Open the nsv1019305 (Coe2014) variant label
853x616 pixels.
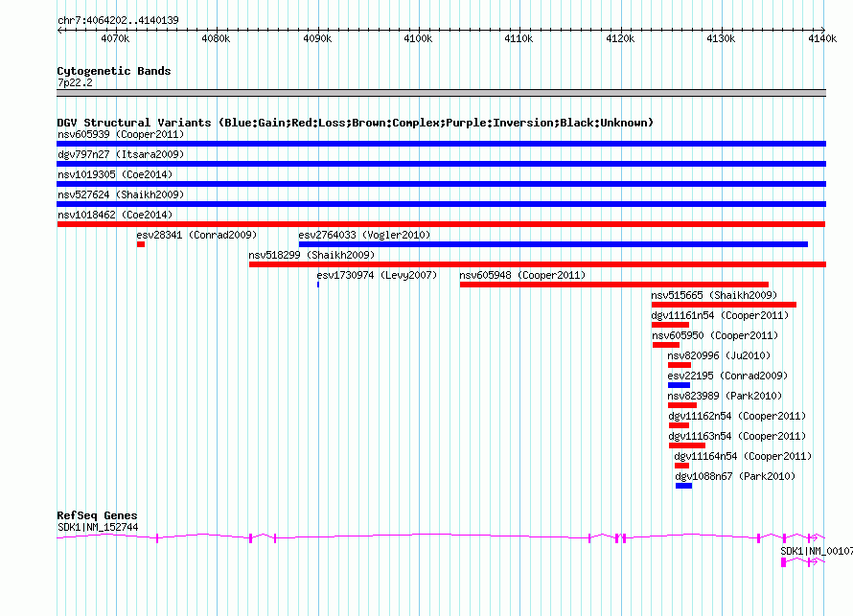114,174
